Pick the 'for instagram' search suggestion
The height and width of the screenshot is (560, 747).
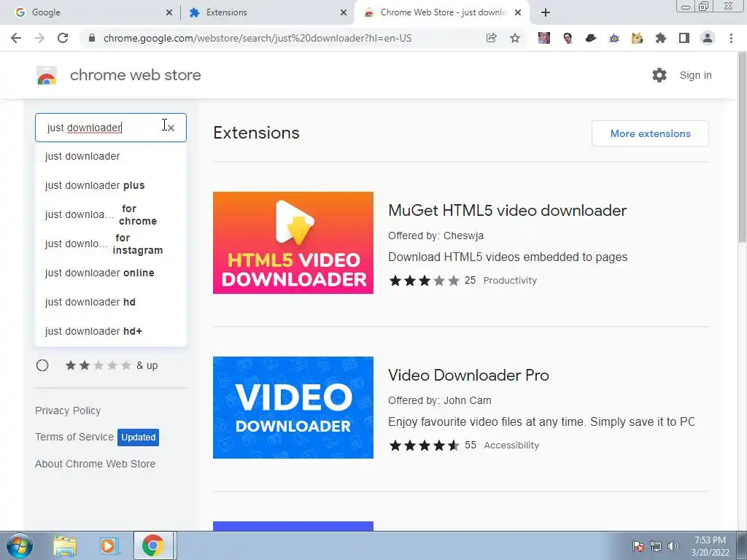pos(111,244)
